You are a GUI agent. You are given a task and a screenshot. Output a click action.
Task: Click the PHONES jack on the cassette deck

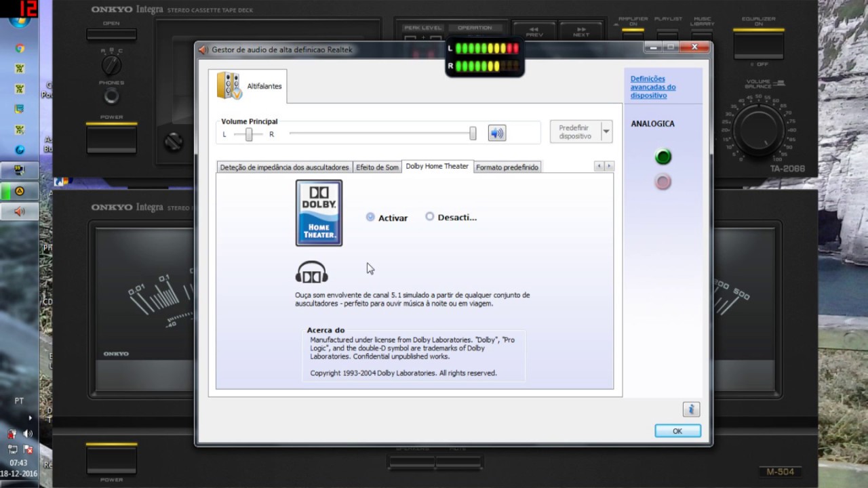(111, 97)
